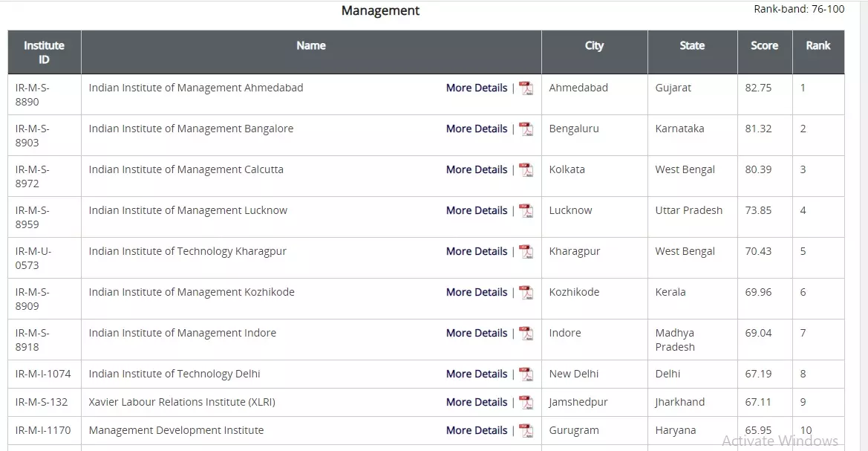The image size is (868, 451).
Task: Open PDF icon for IIM Lucknow
Action: click(526, 211)
